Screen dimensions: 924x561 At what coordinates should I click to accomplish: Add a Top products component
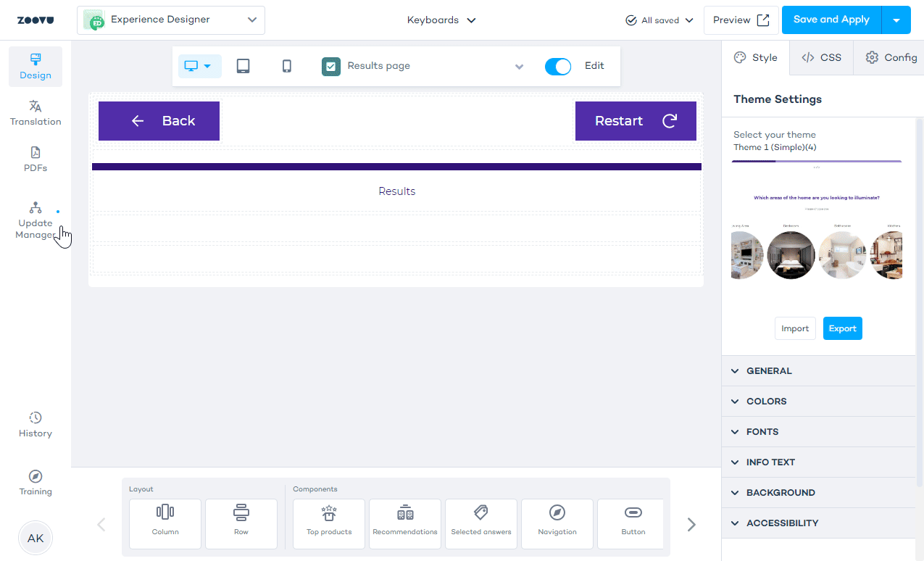(x=328, y=523)
